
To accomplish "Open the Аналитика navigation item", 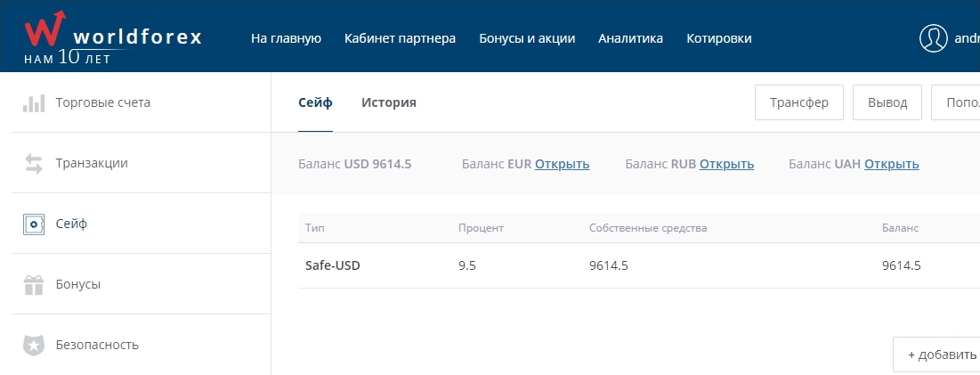I will (x=630, y=38).
